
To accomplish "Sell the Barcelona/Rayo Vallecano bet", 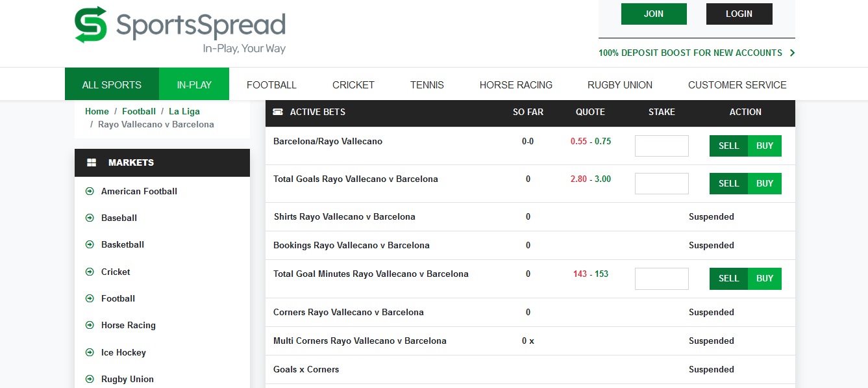I will tap(728, 146).
